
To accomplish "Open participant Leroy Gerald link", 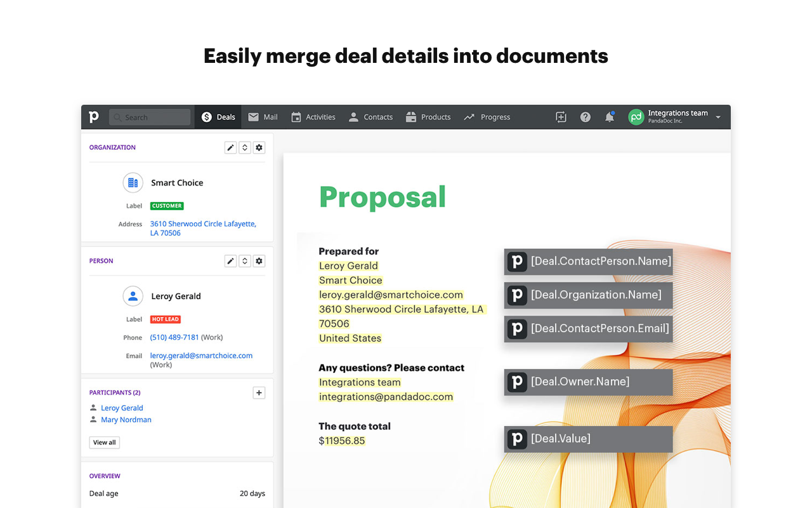I will (122, 408).
